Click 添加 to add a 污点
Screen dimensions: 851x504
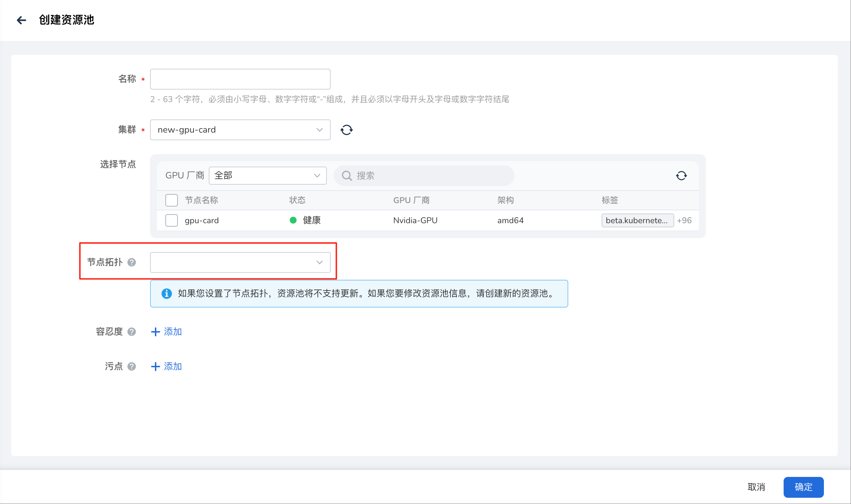(167, 367)
